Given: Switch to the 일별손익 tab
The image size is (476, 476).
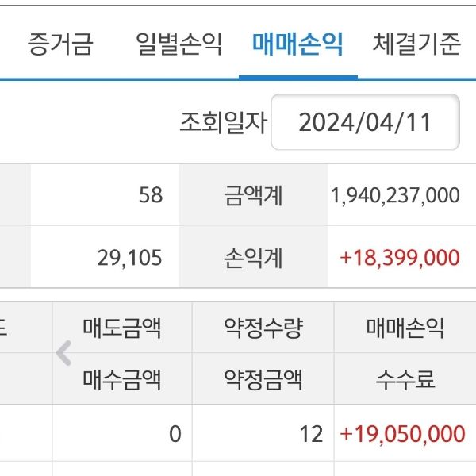Looking at the screenshot, I should (x=178, y=44).
